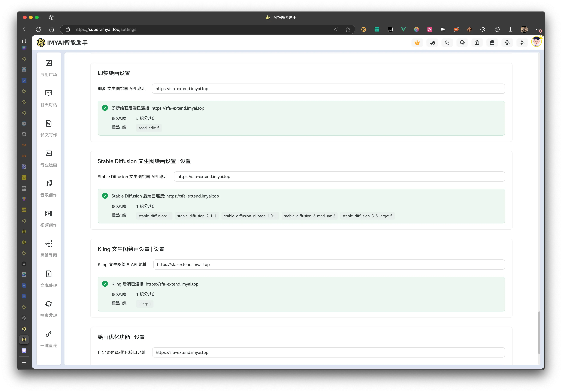562x392 pixels.
Task: Click the translate extension icon
Action: coord(430,29)
